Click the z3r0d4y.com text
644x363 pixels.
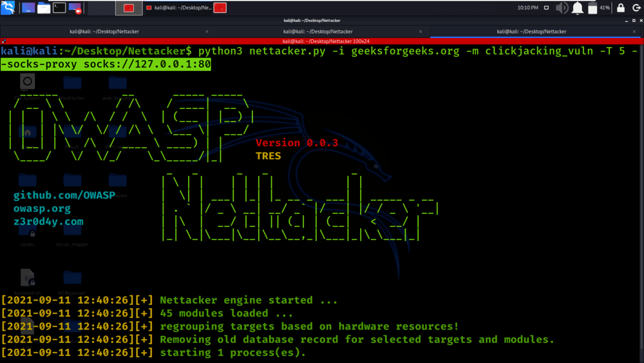(48, 222)
